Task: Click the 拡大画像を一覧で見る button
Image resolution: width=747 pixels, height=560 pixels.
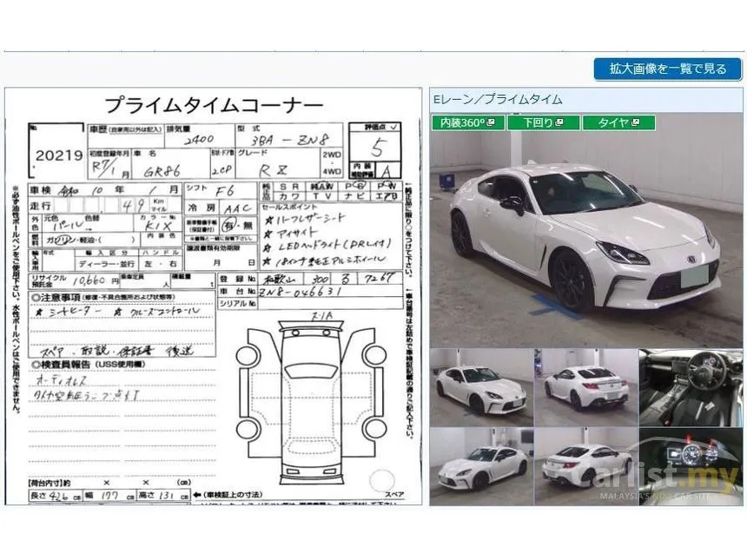Action: (667, 69)
